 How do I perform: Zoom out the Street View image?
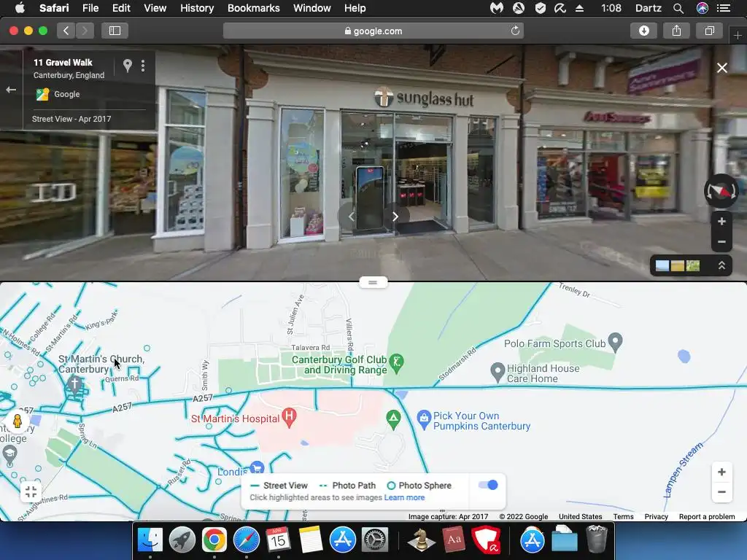click(x=721, y=241)
